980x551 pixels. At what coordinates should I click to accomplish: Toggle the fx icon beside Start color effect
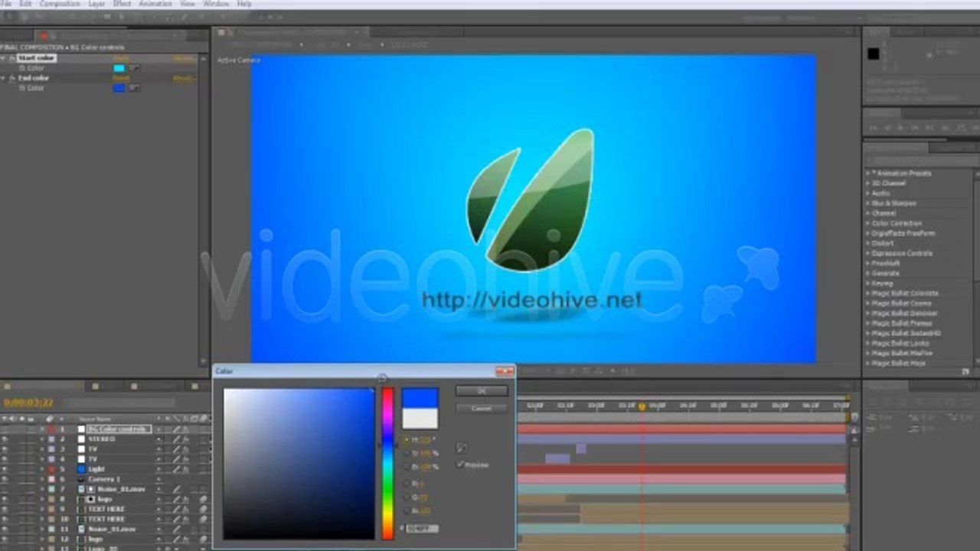click(x=11, y=58)
